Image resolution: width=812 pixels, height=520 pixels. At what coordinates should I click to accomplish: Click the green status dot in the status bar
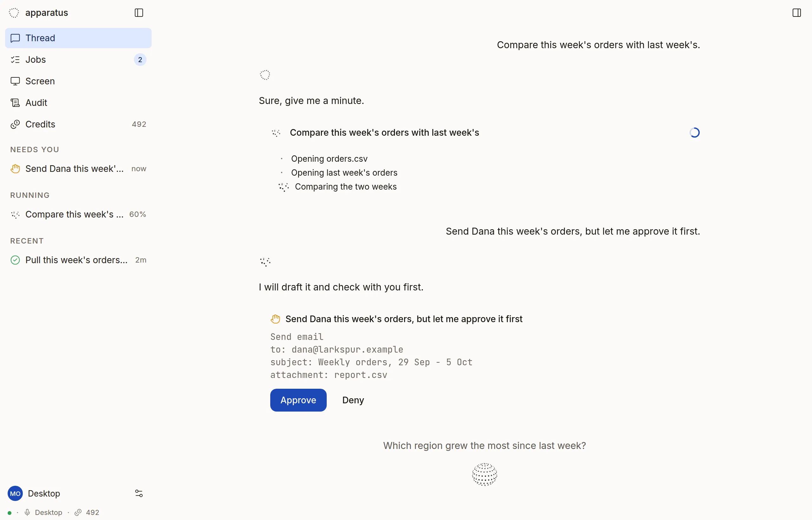pos(10,513)
